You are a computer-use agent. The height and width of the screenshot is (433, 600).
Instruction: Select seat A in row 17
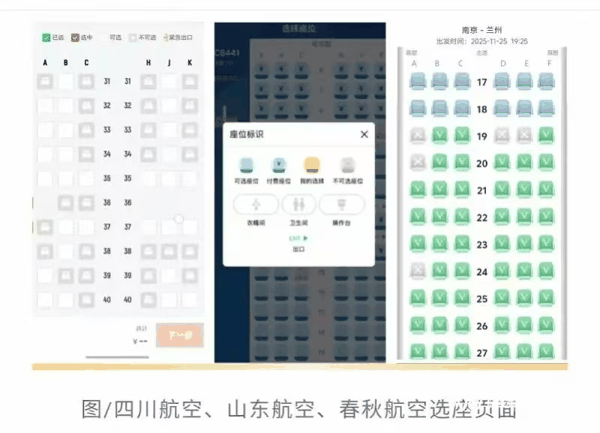pyautogui.click(x=415, y=82)
